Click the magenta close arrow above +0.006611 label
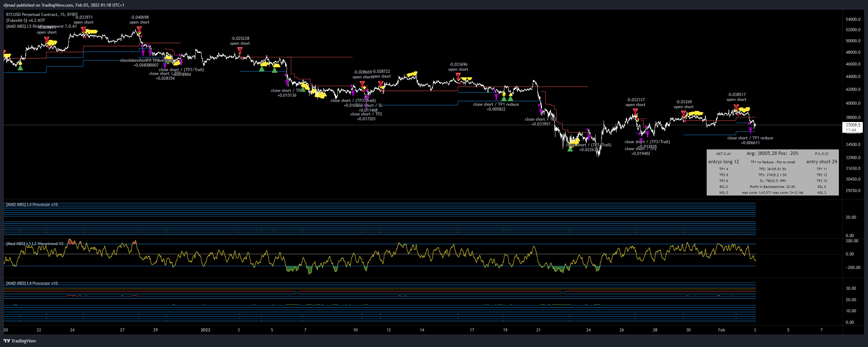868x347 pixels. pos(750,131)
